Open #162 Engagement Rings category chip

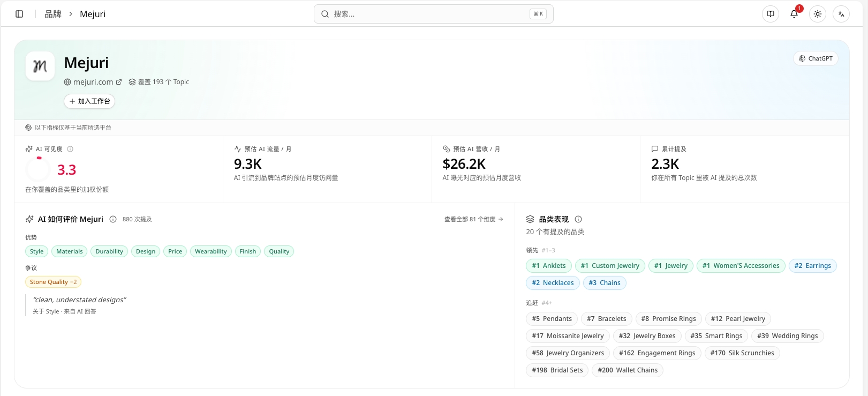click(657, 353)
